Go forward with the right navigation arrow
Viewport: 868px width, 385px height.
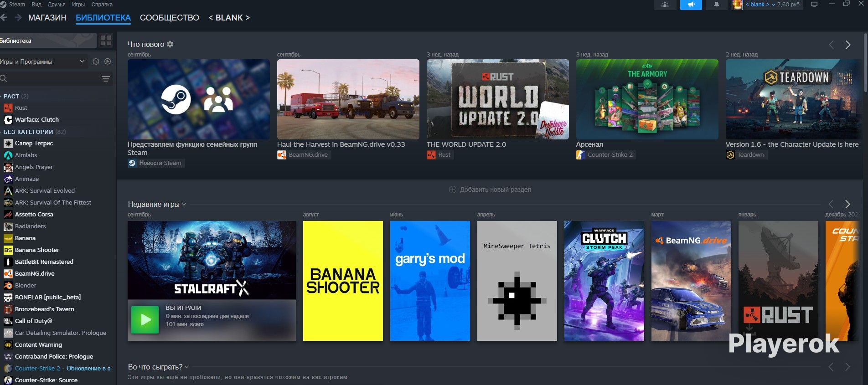[18, 18]
